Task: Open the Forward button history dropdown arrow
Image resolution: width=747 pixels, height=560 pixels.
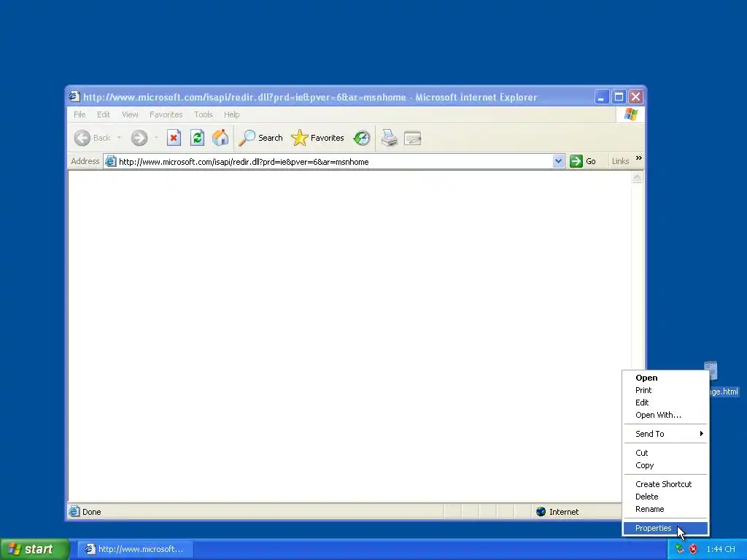Action: click(156, 138)
